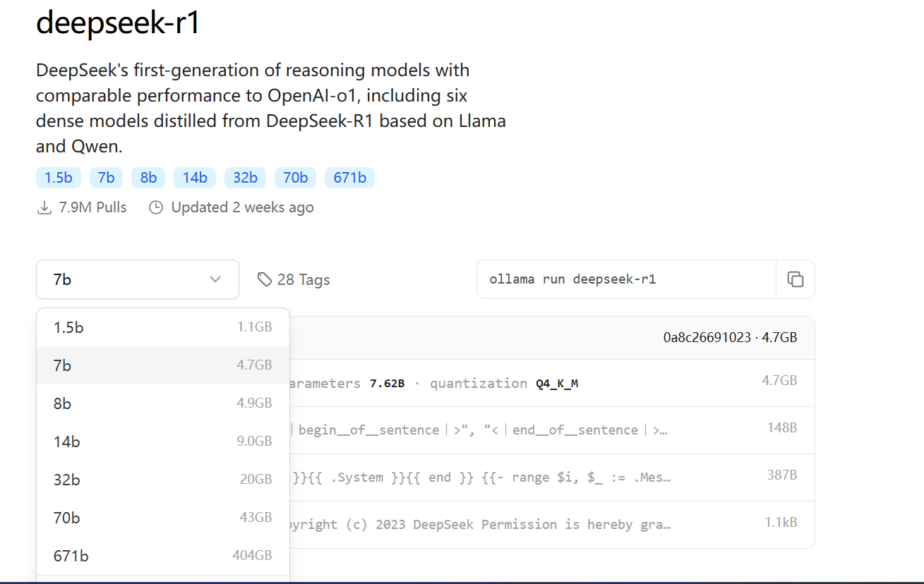Collapse the model size dropdown chevron
The width and height of the screenshot is (924, 584).
click(215, 279)
